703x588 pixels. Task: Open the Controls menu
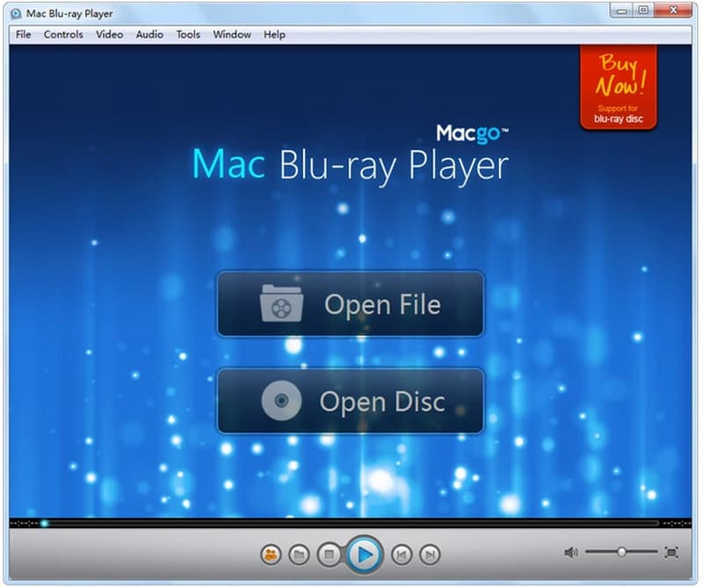click(x=63, y=34)
